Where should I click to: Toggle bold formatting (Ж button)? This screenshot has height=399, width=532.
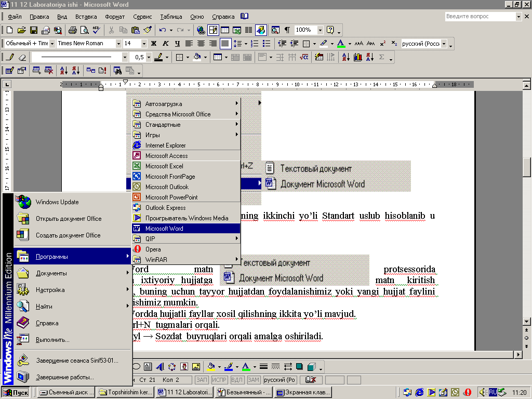pos(154,44)
